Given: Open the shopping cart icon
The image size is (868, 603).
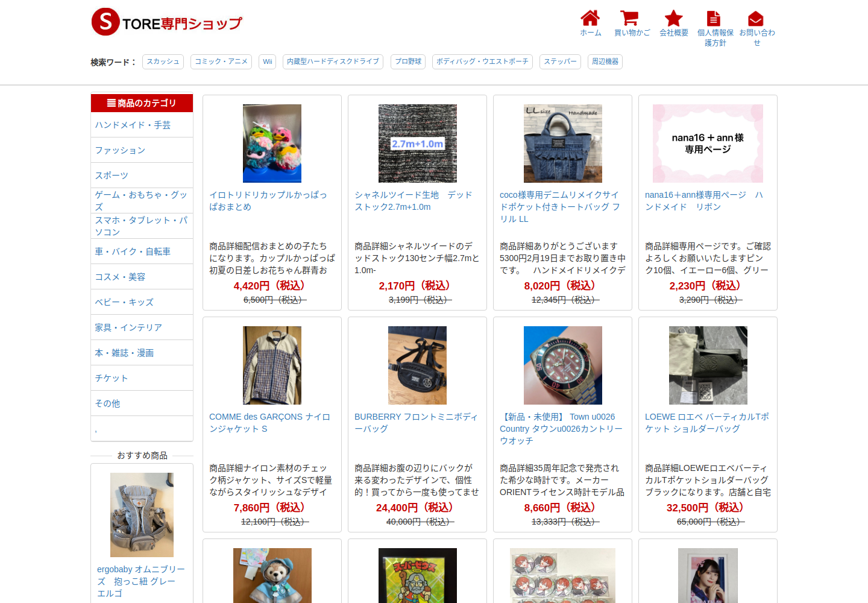Looking at the screenshot, I should point(629,18).
